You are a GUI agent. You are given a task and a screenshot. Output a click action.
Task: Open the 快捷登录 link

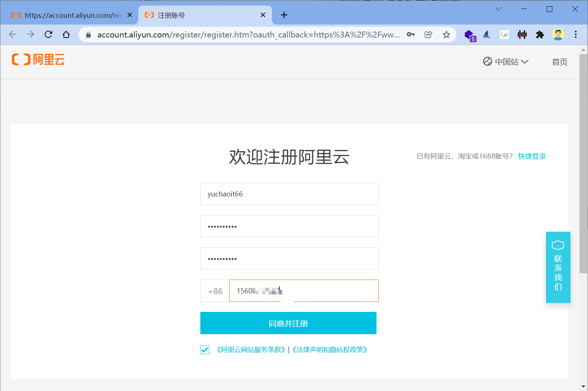pos(532,156)
